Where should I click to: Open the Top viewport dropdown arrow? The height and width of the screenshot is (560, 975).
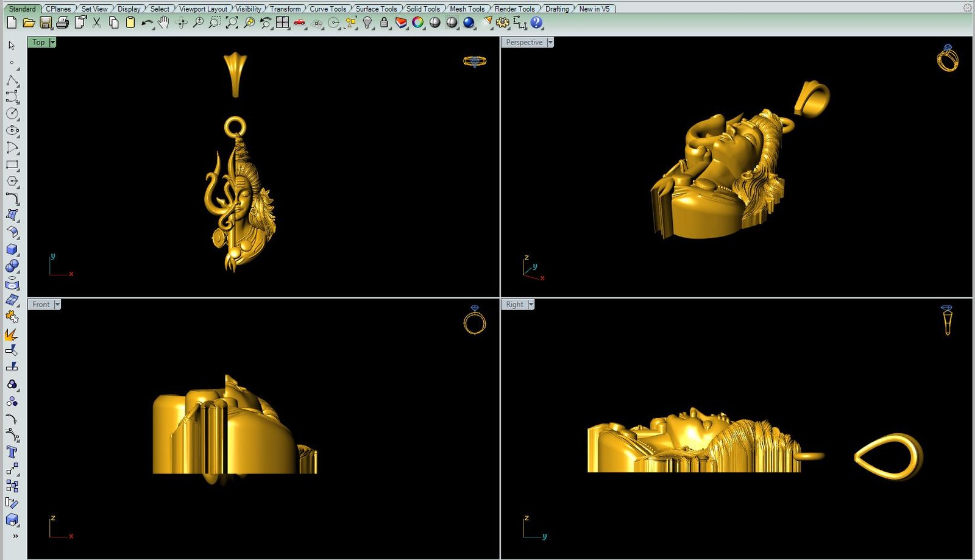point(53,42)
